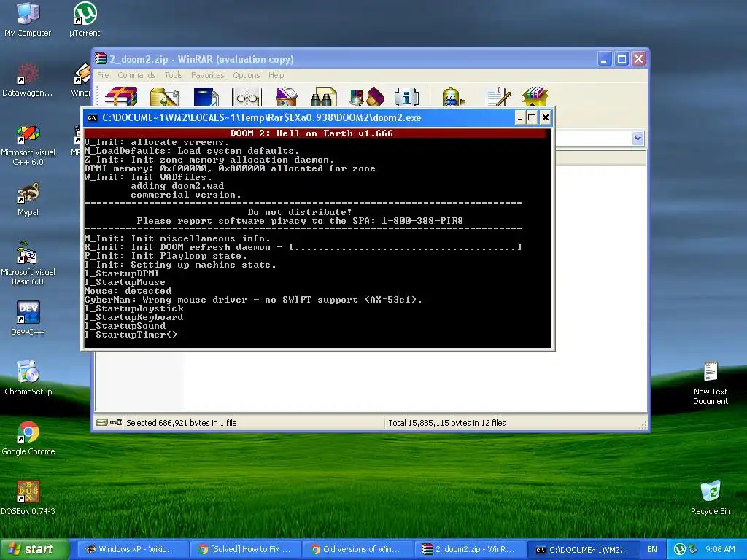Click the key icon in WinRAR status bar

coord(116,422)
